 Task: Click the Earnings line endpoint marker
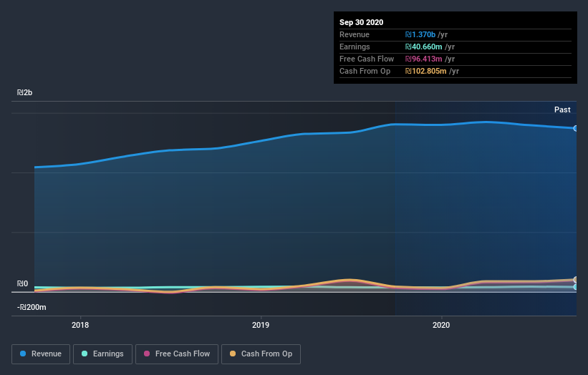pos(576,287)
